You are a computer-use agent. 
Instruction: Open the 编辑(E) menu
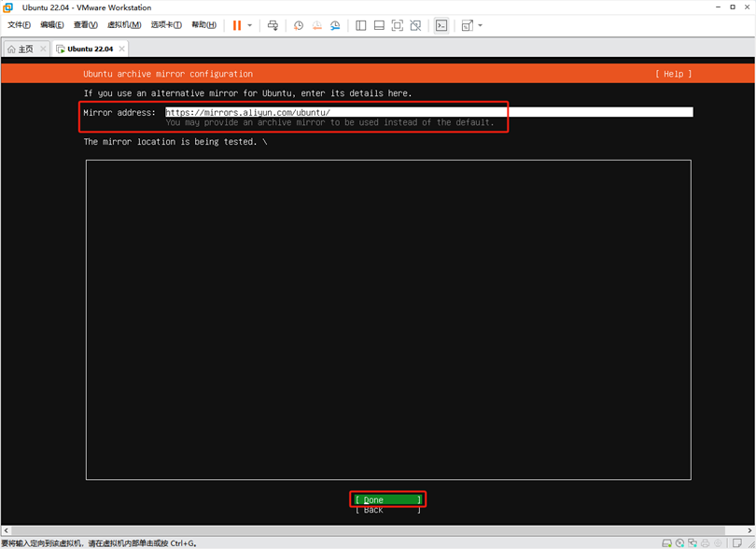pos(52,25)
